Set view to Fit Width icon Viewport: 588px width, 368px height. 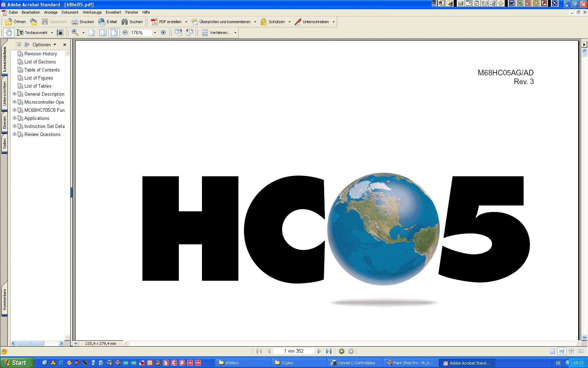(x=114, y=33)
